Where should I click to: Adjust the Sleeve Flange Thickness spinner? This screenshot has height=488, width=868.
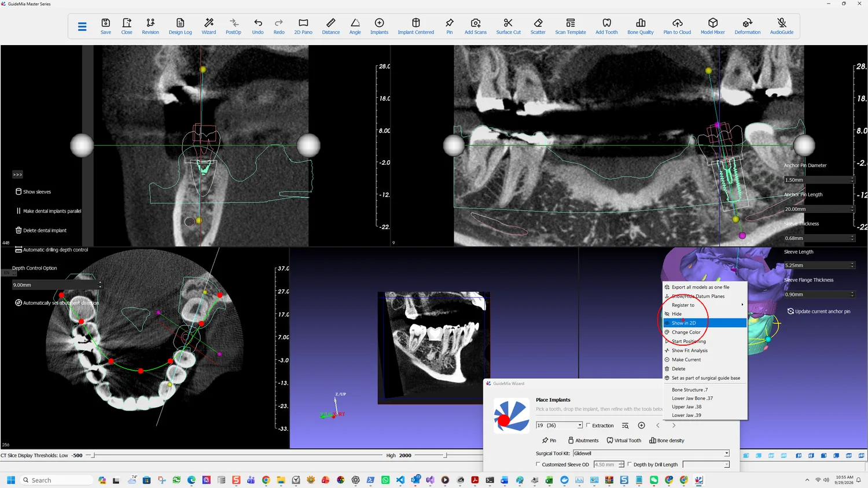(x=852, y=294)
